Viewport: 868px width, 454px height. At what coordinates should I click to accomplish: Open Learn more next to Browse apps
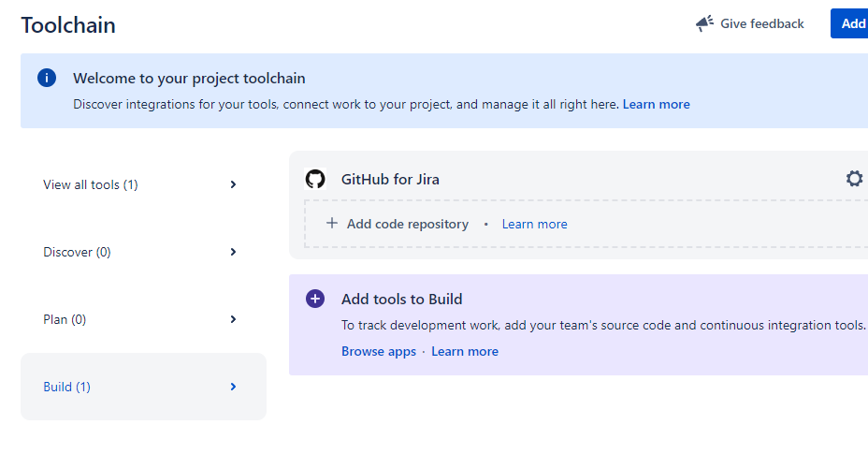point(465,351)
